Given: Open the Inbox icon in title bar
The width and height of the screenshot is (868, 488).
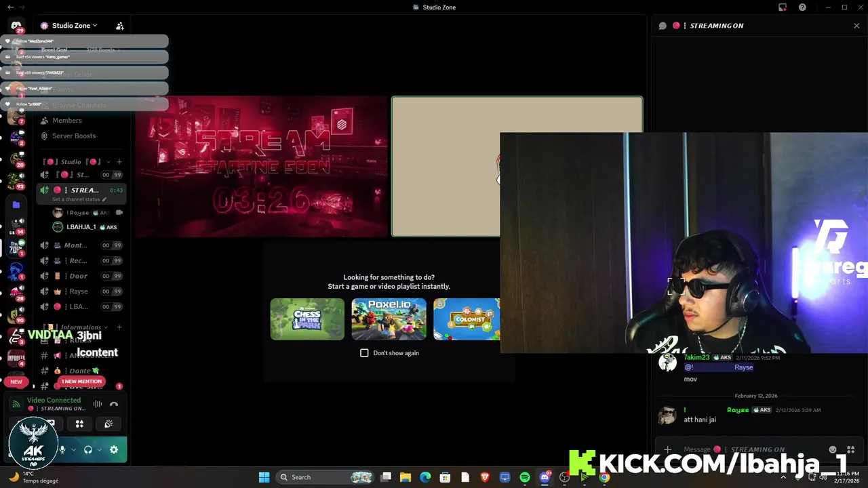Looking at the screenshot, I should pyautogui.click(x=783, y=7).
